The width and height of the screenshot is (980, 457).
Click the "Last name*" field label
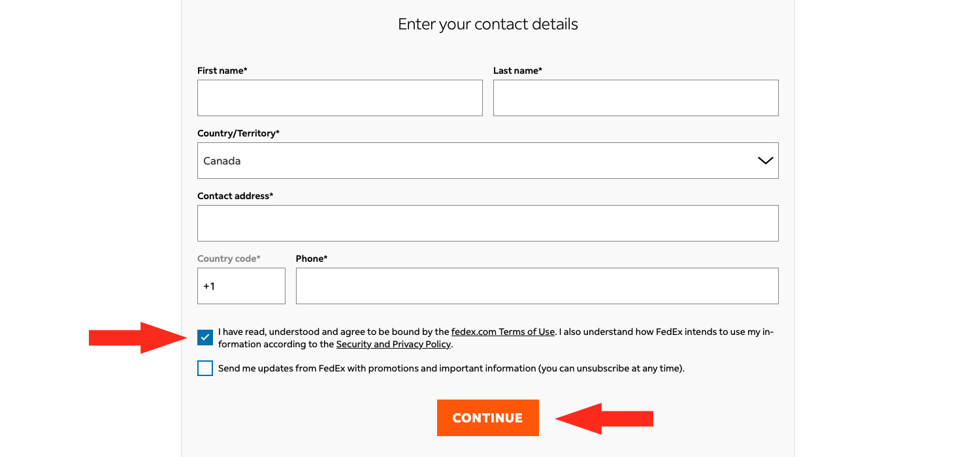coord(517,71)
